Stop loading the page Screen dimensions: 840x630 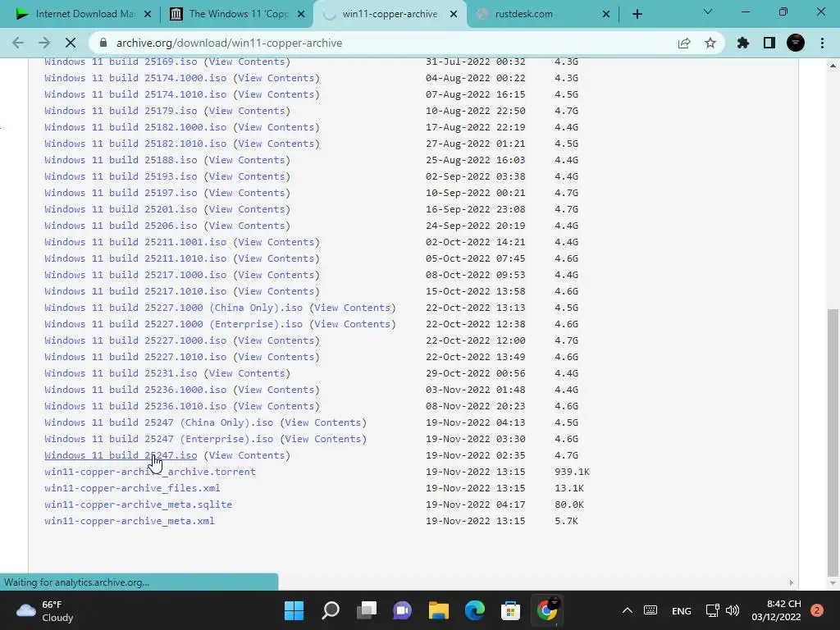pyautogui.click(x=71, y=43)
